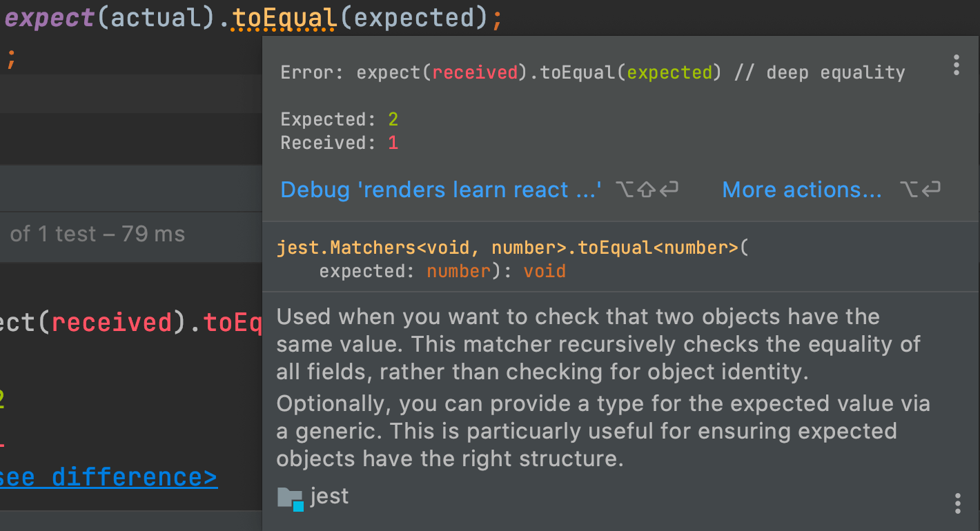Click the green Expected value 2 in the popup
The height and width of the screenshot is (531, 980).
393,120
